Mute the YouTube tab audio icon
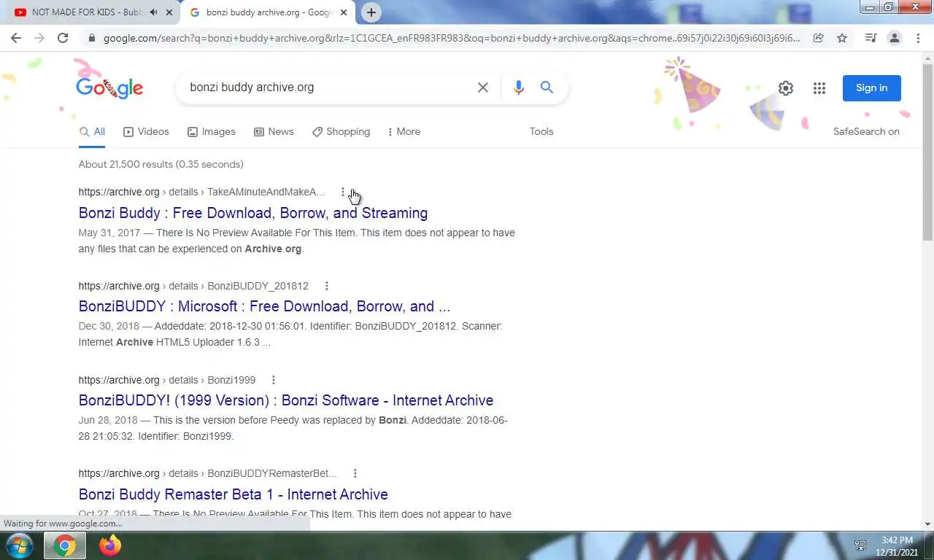Image resolution: width=934 pixels, height=560 pixels. pos(153,12)
